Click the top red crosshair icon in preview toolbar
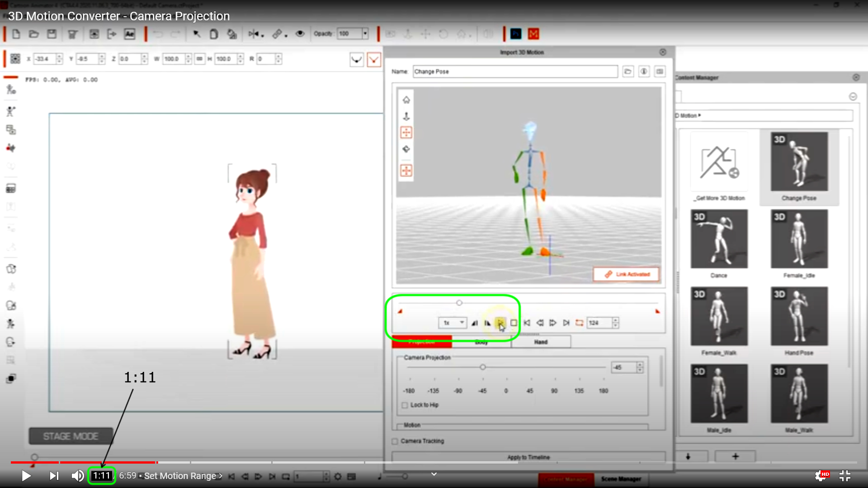 tap(406, 132)
